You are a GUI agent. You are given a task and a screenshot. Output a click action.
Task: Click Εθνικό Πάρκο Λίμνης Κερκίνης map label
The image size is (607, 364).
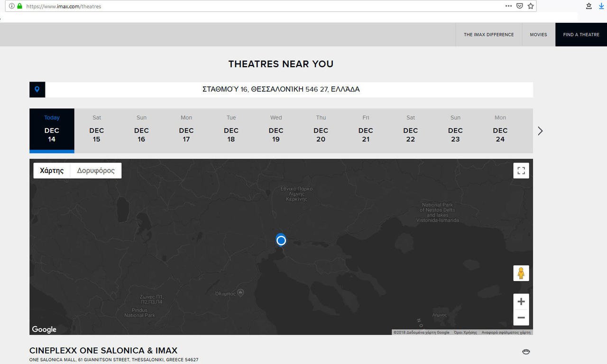pos(296,194)
